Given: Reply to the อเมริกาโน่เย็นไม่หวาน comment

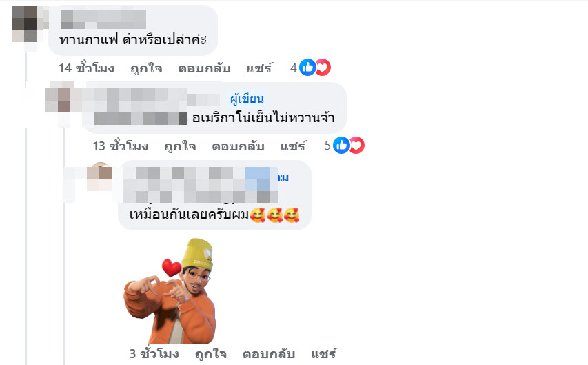Looking at the screenshot, I should pos(238,146).
